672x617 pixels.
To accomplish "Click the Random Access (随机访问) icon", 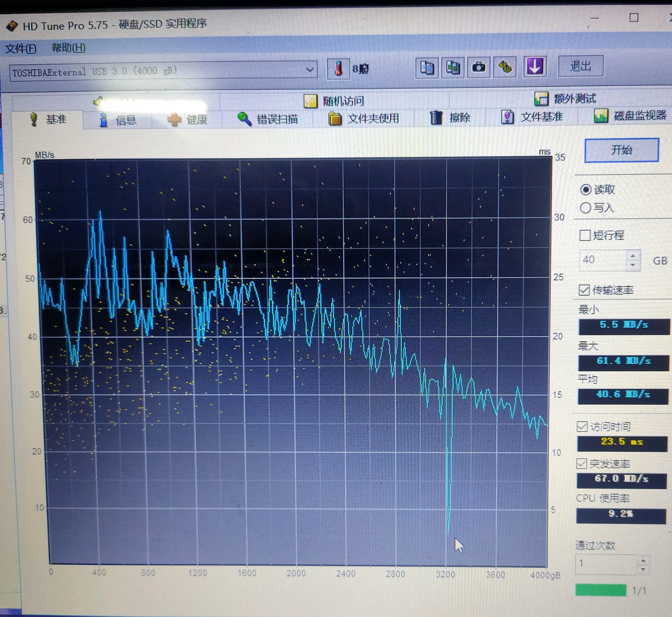I will 310,101.
